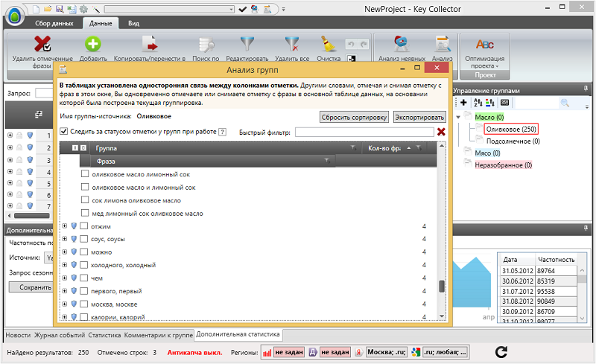
Task: Tick the checkbox for group 'соус, соусы'
Action: coord(84,239)
